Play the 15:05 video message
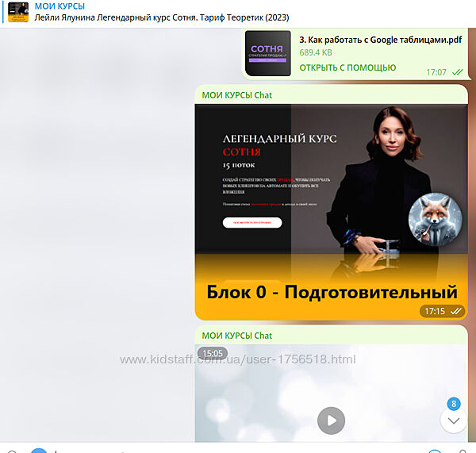476x453 pixels. tap(331, 420)
